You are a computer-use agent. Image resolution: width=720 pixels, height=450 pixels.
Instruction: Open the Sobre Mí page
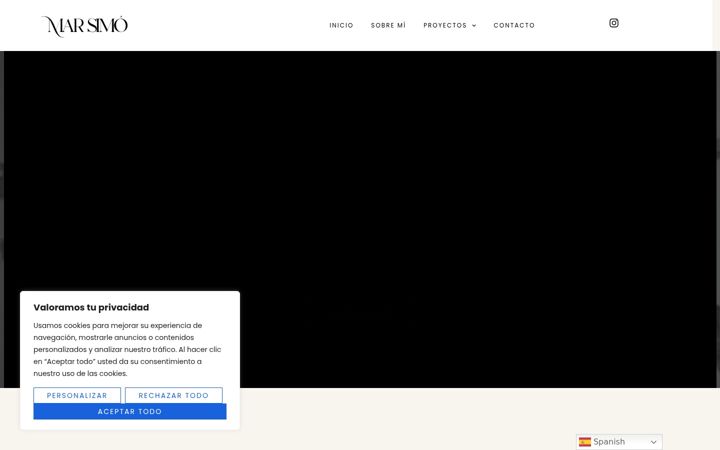pyautogui.click(x=388, y=25)
